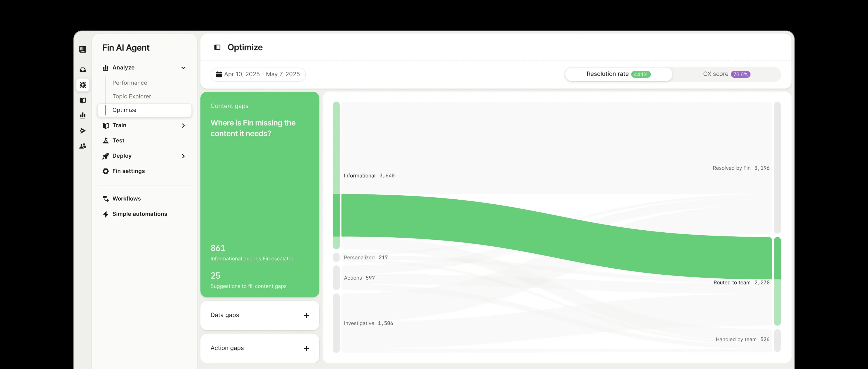868x369 pixels.
Task: Open the Knowledge book icon in the rail
Action: click(83, 100)
